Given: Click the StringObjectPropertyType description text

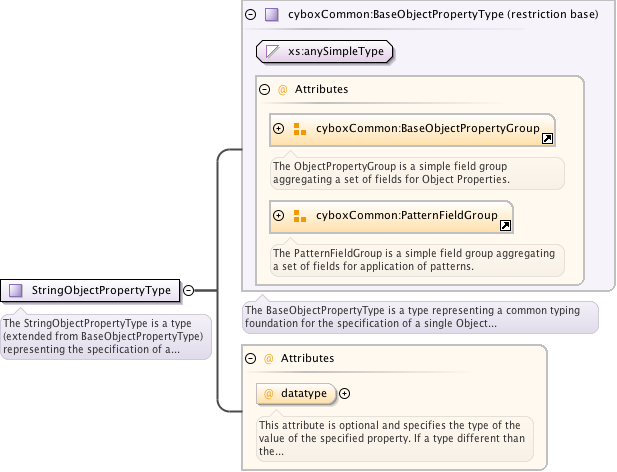Looking at the screenshot, I should (105, 336).
